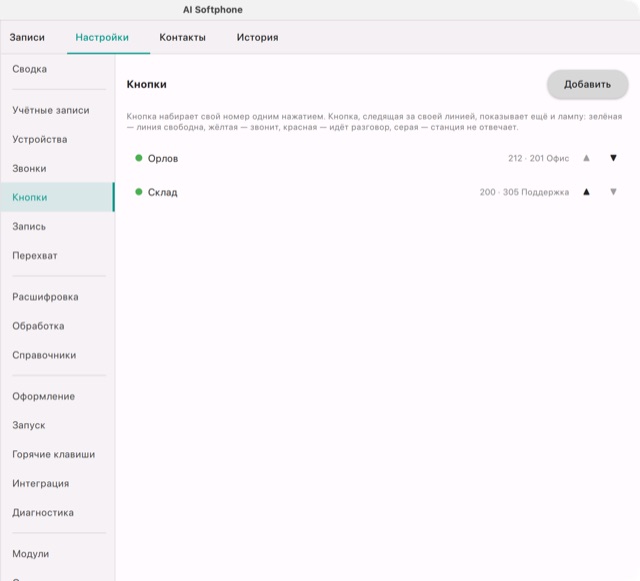Image resolution: width=640 pixels, height=581 pixels.
Task: Open the Запись settings section
Action: point(57,227)
